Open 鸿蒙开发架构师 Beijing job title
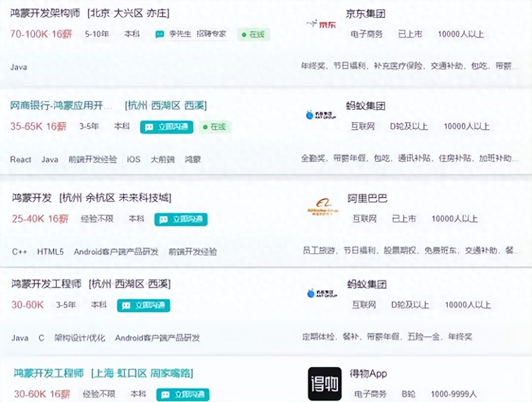Viewport: 532px width, 402px height. [45, 13]
